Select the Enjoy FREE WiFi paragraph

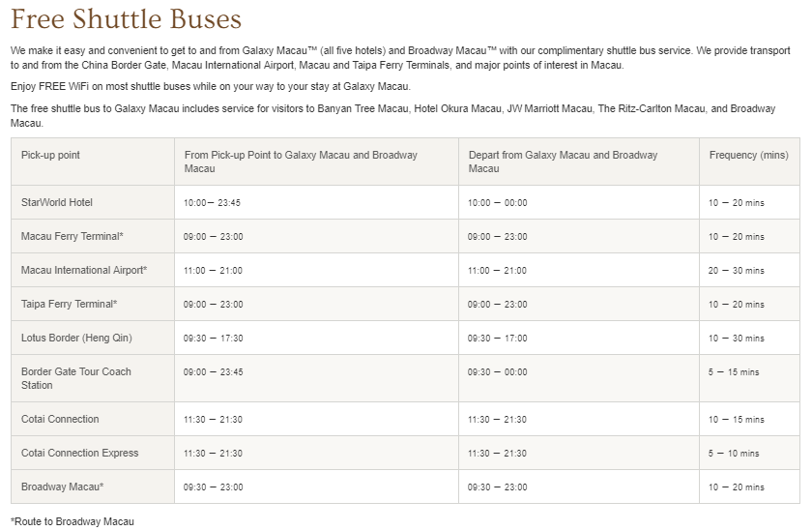coord(211,86)
